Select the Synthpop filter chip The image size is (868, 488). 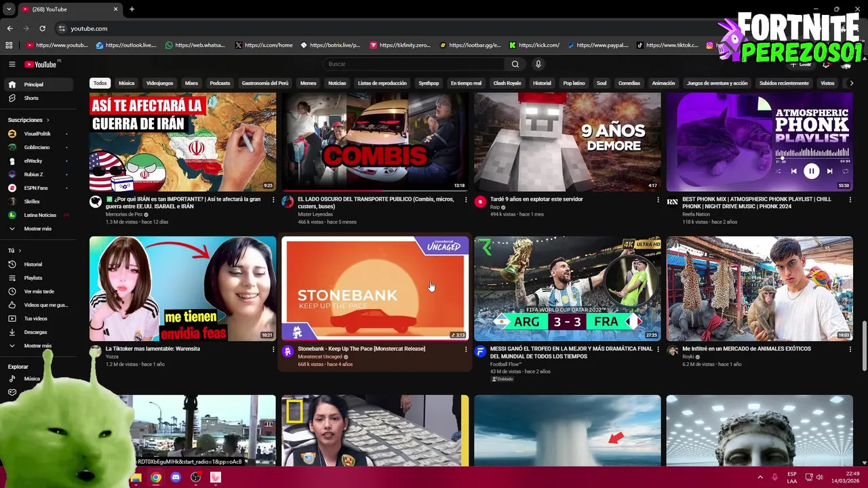429,83
